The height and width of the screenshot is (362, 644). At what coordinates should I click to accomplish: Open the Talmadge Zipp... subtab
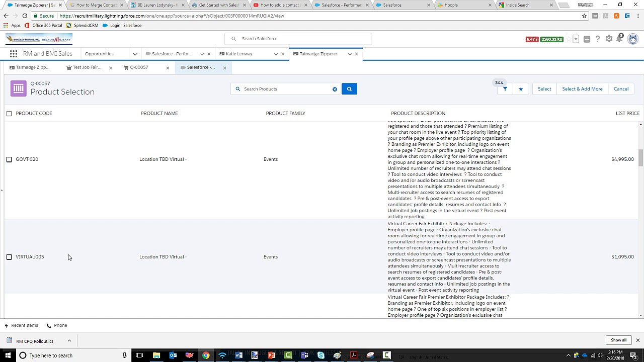(32, 67)
